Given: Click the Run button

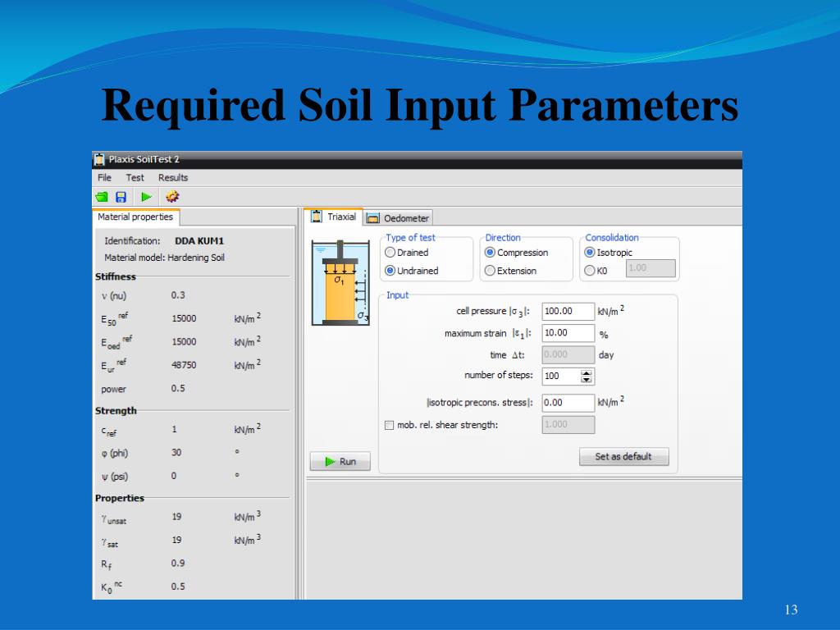Looking at the screenshot, I should coord(340,461).
